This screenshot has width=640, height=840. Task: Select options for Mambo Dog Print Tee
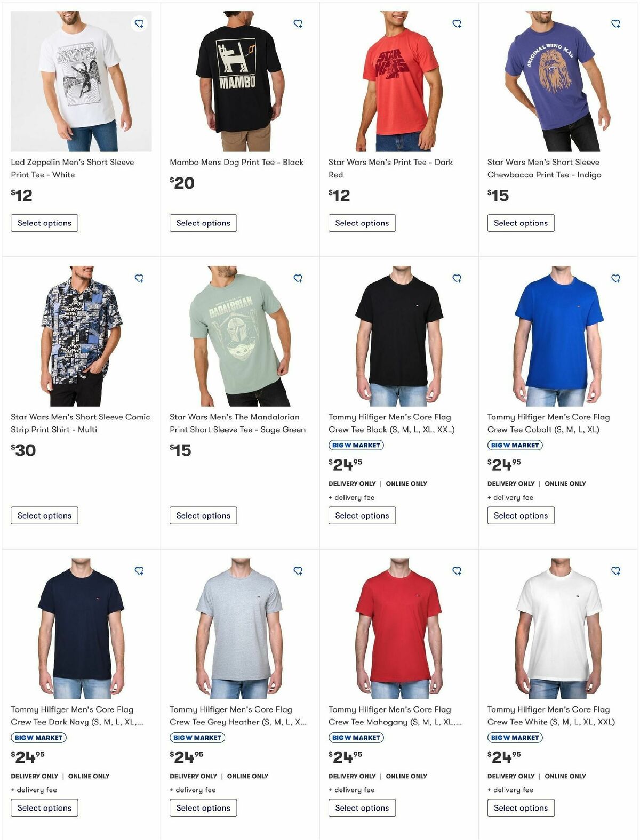coord(203,223)
